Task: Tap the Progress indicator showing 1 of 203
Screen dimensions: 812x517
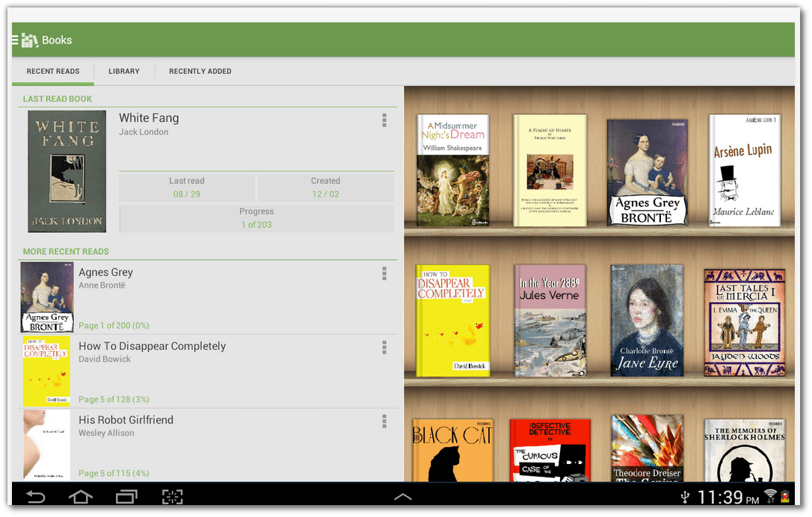Action: (x=256, y=217)
